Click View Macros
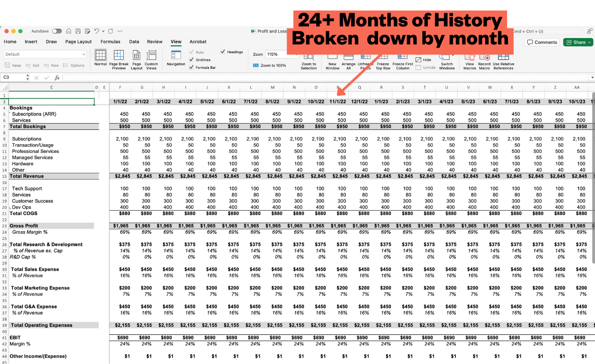Viewport: 595px width, 364px height. tap(470, 62)
